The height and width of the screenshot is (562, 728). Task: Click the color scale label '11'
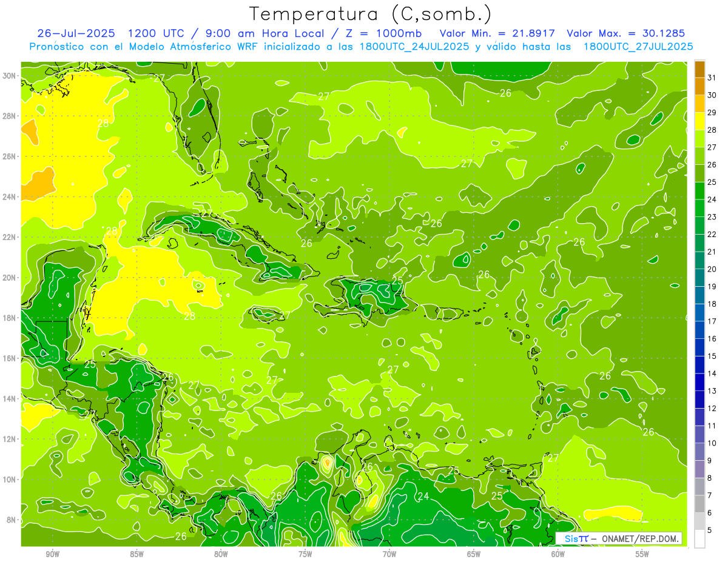pos(712,426)
